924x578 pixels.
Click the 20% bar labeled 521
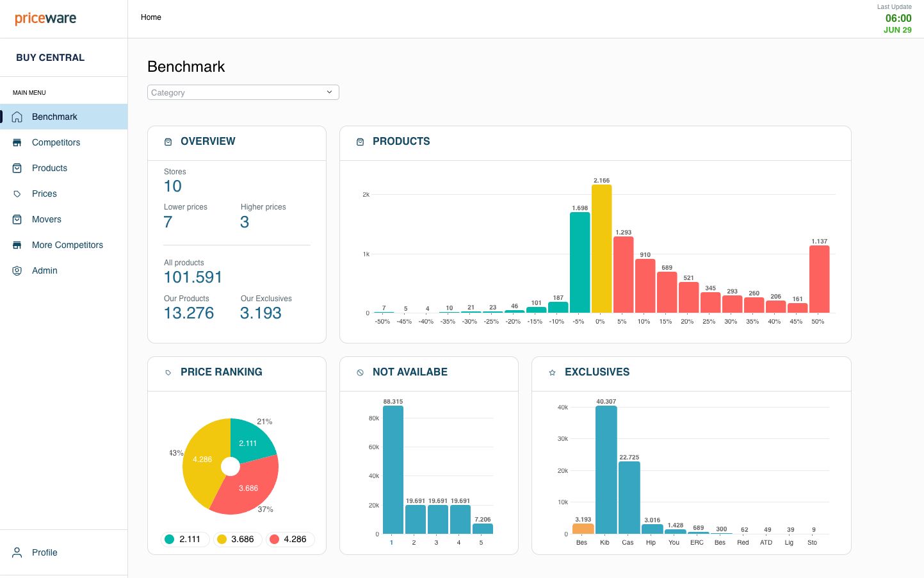pyautogui.click(x=688, y=297)
